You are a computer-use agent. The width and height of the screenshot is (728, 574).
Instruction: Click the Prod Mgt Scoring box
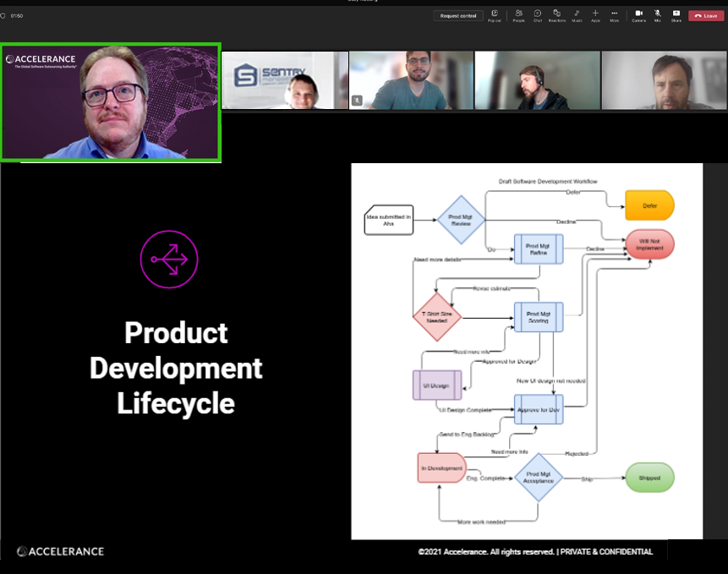(539, 317)
